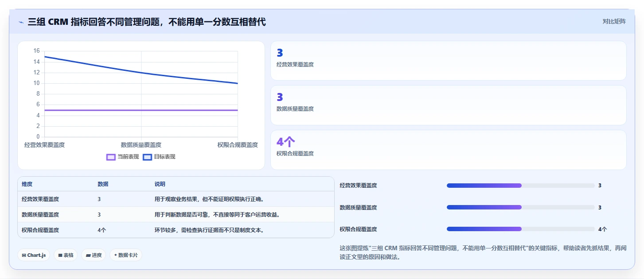Click the 权限合规覆盖度 progress bar
644x279 pixels.
pyautogui.click(x=521, y=229)
